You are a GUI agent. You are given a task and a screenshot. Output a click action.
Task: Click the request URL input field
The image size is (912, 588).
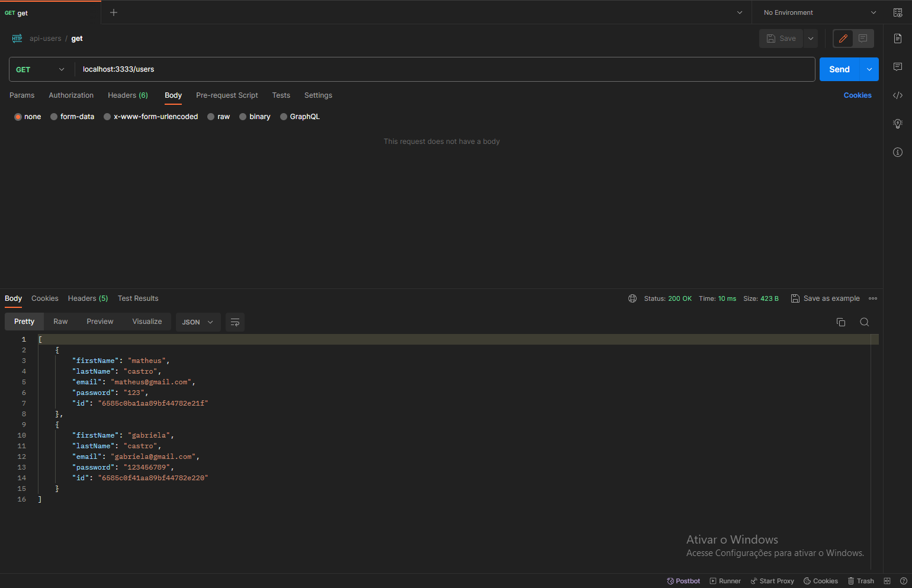[445, 69]
